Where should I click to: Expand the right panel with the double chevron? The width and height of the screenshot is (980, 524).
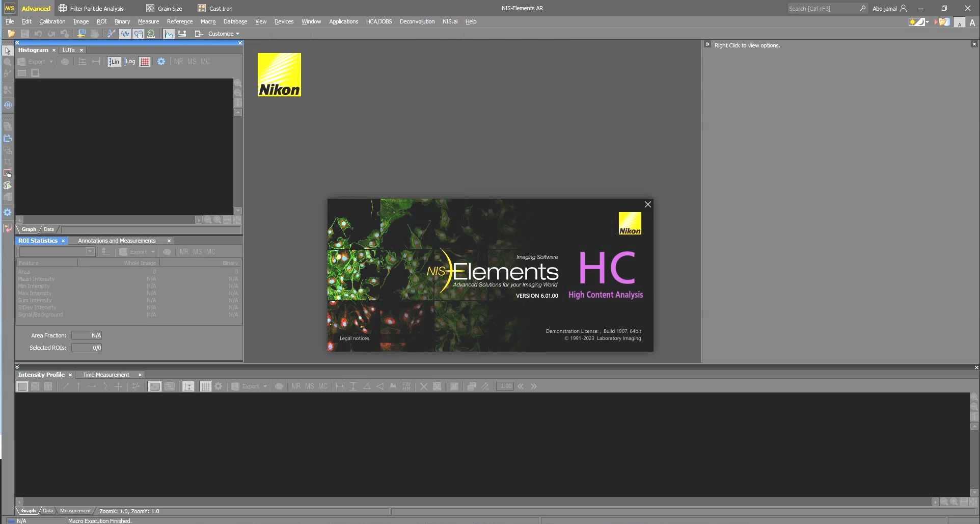point(707,44)
